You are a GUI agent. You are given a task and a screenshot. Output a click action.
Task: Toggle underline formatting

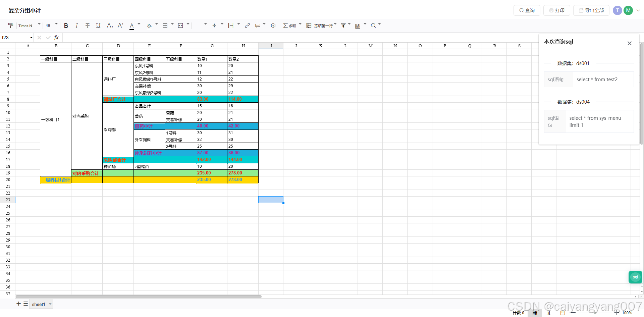click(x=98, y=25)
